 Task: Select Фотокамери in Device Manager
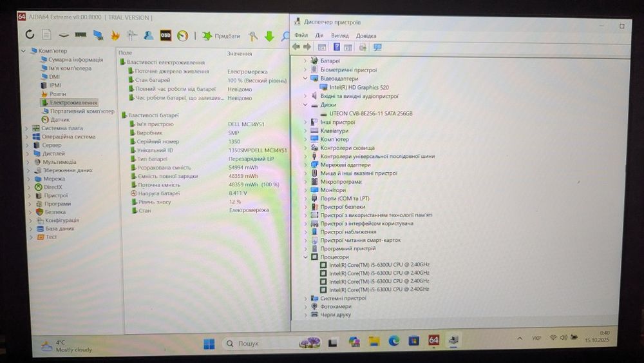336,306
